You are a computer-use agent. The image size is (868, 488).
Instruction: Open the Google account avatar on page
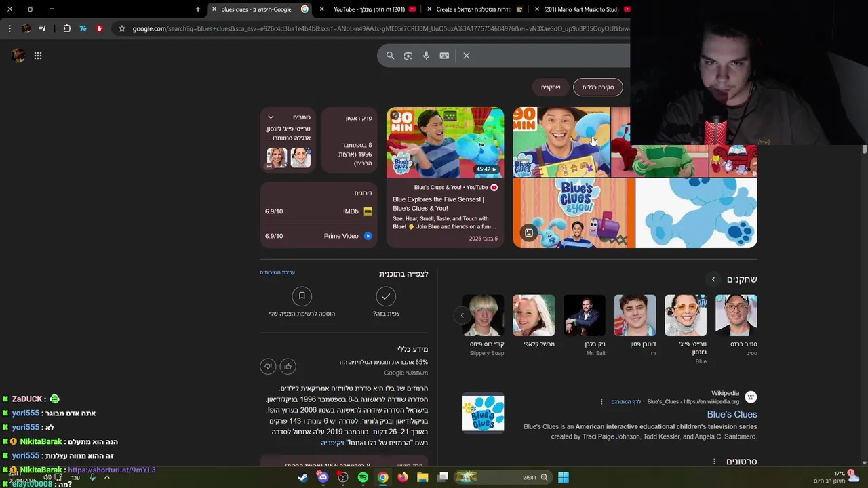coord(18,56)
